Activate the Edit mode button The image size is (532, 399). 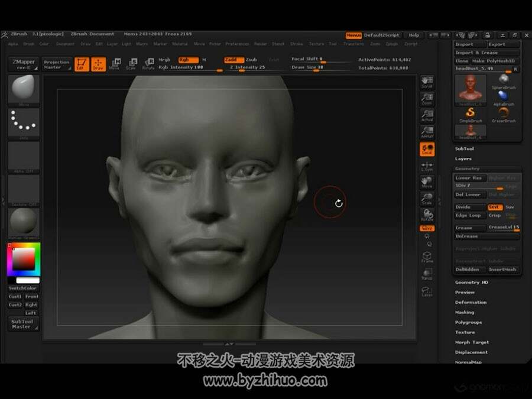pos(82,64)
